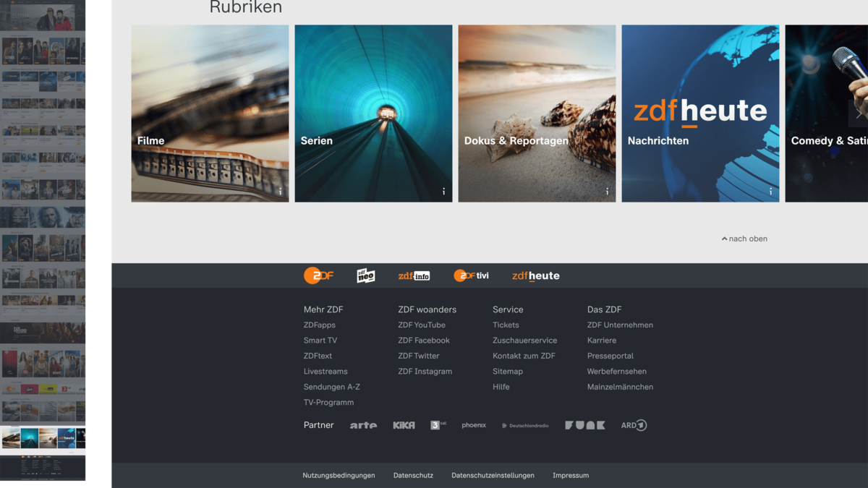Show info overlay on the Filme tile
This screenshot has width=868, height=488.
pos(281,192)
